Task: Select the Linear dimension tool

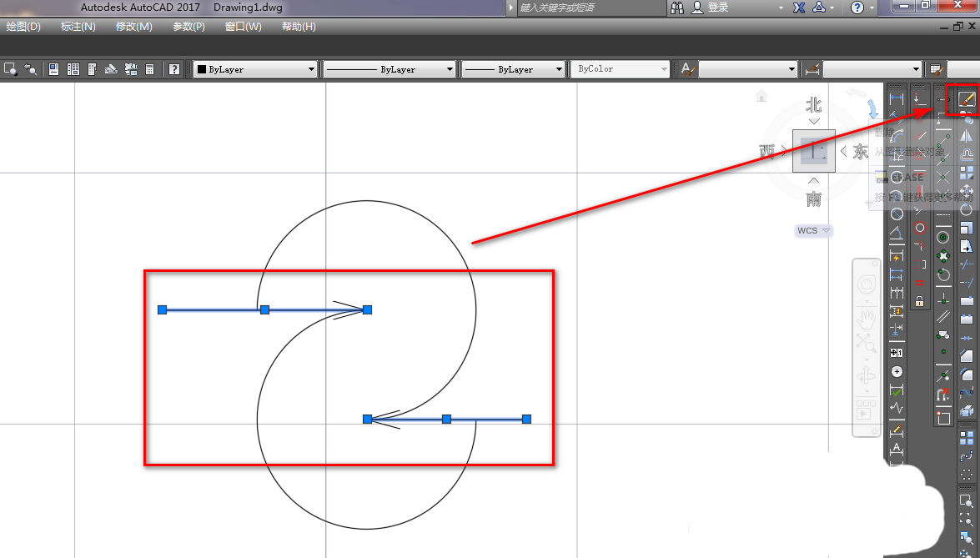Action: click(x=897, y=98)
